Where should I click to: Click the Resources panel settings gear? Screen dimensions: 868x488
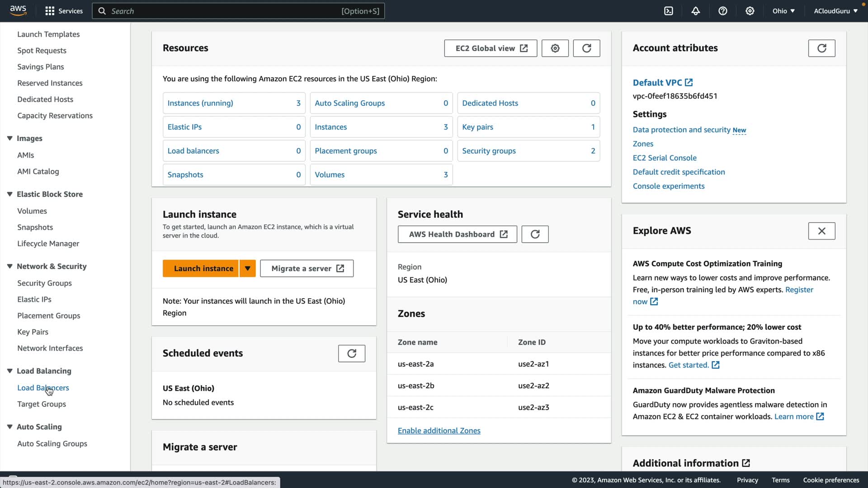tap(555, 48)
